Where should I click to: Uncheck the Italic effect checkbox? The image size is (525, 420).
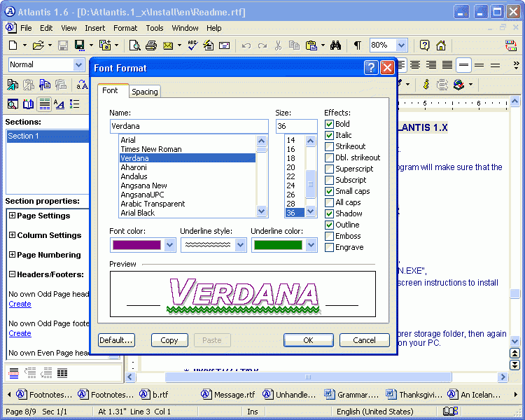[329, 135]
